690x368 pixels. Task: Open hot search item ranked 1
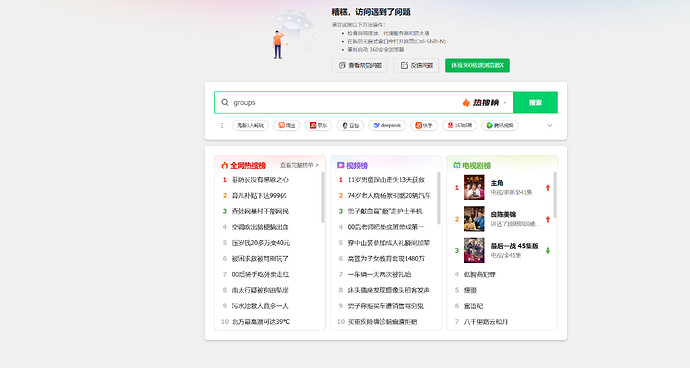point(260,180)
